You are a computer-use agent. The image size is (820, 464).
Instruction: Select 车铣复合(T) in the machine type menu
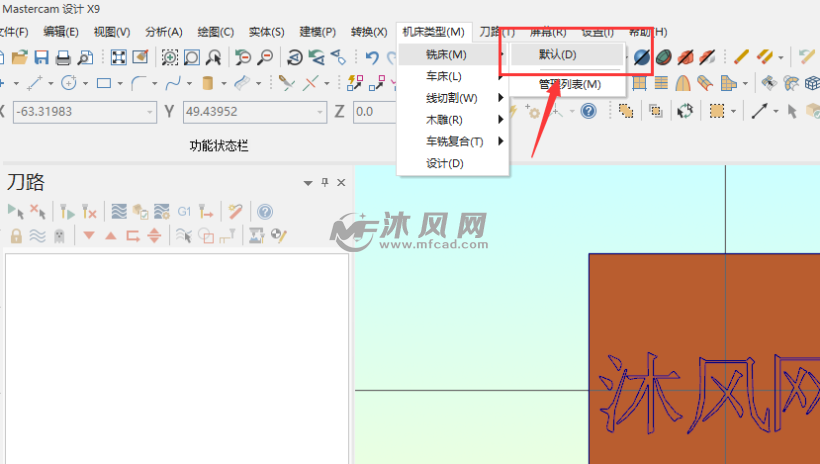click(453, 141)
